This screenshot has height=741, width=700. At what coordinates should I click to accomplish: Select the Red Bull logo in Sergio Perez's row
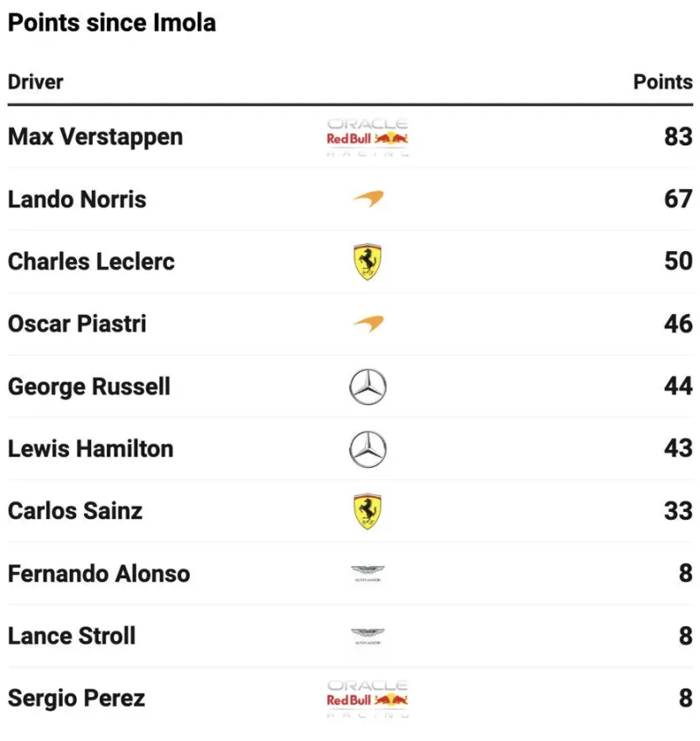click(x=367, y=698)
